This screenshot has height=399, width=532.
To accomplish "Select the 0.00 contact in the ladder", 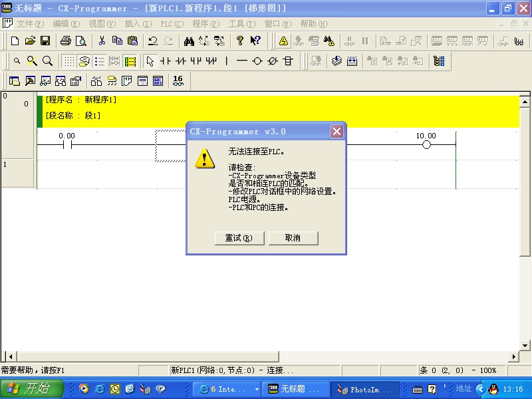I will (67, 145).
